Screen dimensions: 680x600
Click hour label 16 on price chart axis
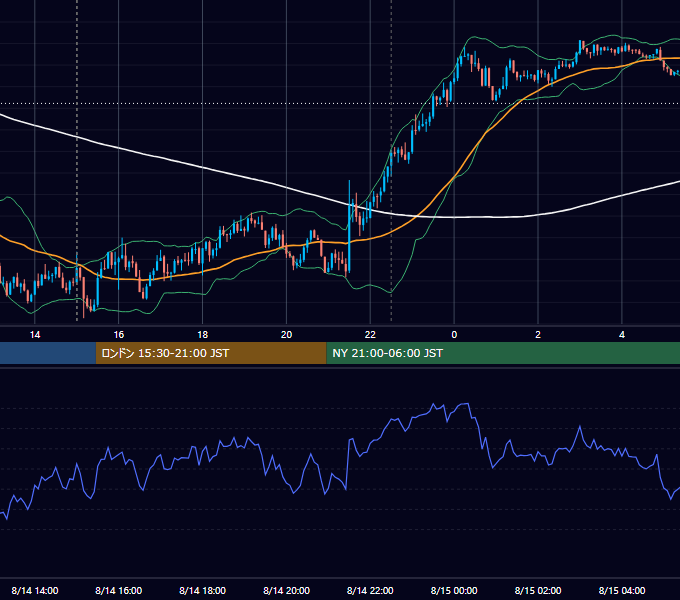tap(118, 335)
